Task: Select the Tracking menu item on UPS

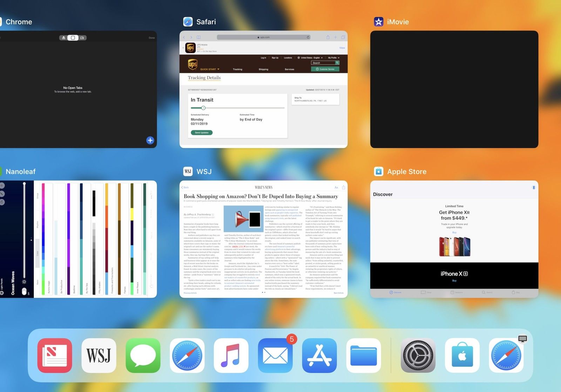Action: [x=237, y=69]
